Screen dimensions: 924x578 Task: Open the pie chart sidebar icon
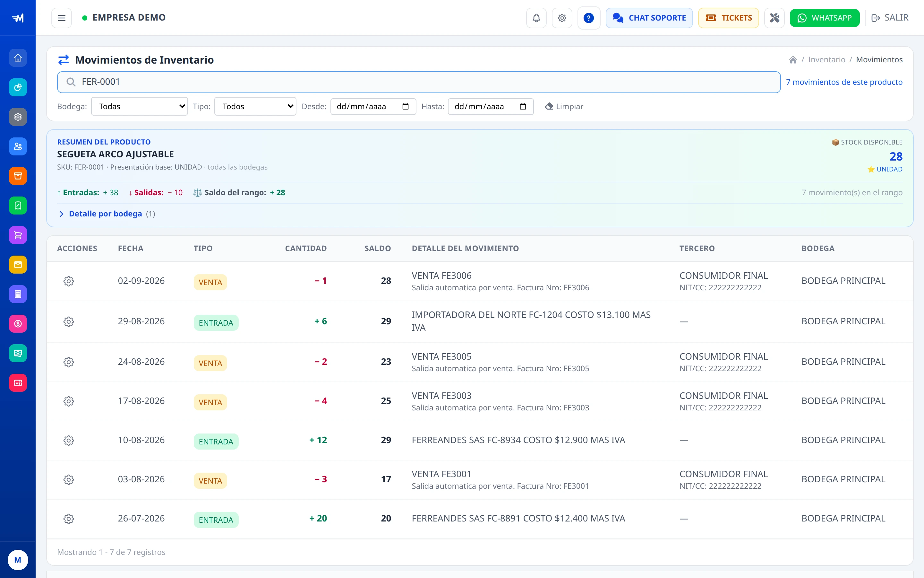point(18,88)
